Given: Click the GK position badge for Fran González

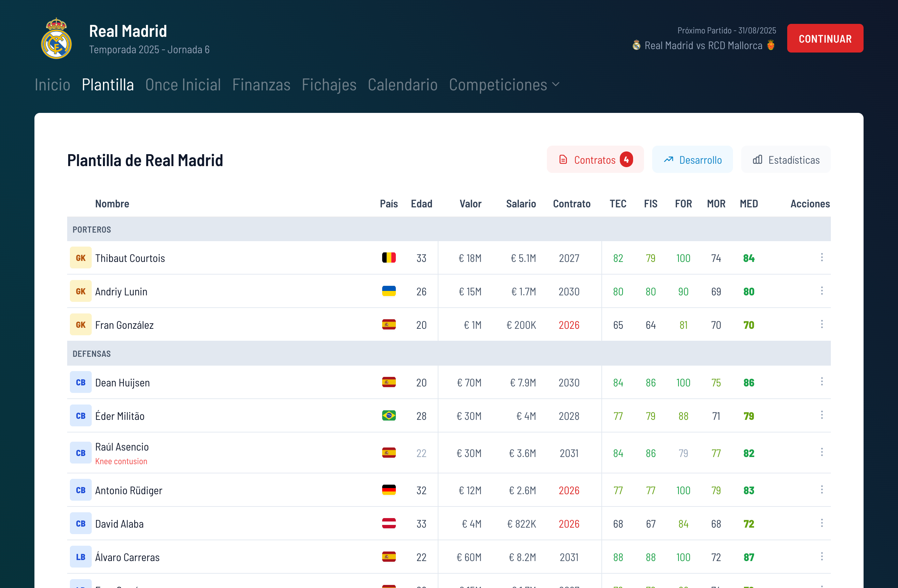Looking at the screenshot, I should pyautogui.click(x=80, y=325).
